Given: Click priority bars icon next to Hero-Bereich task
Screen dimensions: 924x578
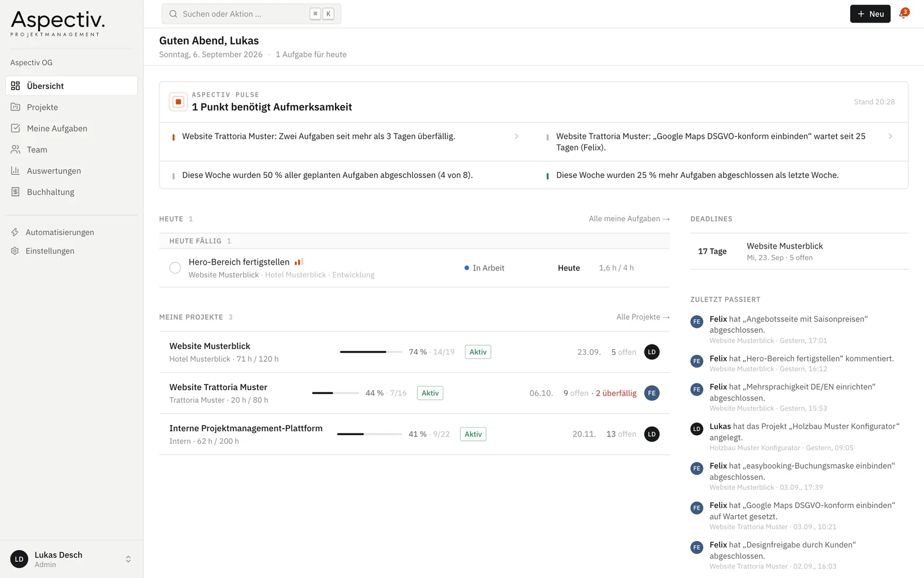Looking at the screenshot, I should click(299, 262).
